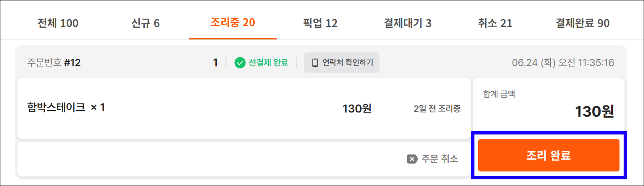Click the X icon beside 주문 취소
The height and width of the screenshot is (186, 644).
tap(412, 159)
